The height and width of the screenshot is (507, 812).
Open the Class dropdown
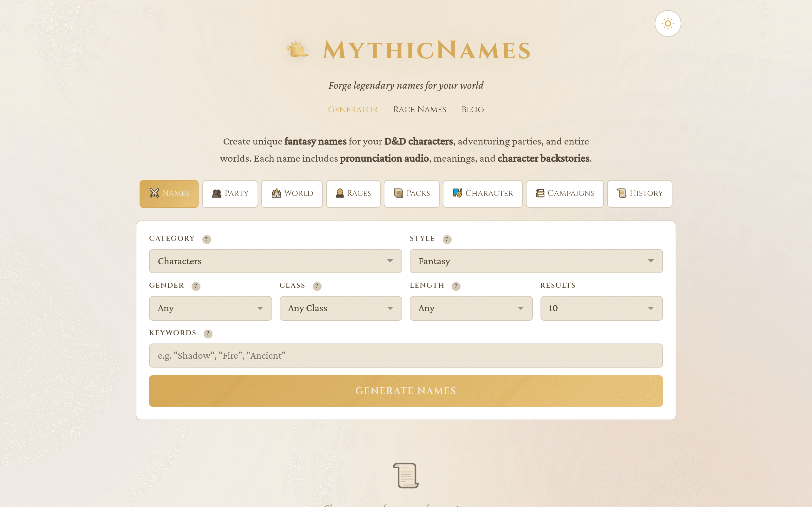341,308
